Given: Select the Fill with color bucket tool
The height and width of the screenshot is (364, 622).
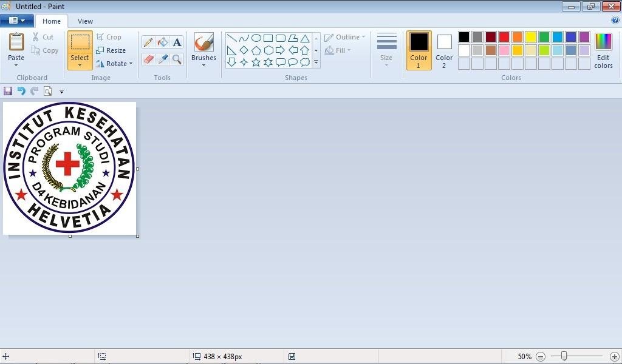Looking at the screenshot, I should 163,42.
